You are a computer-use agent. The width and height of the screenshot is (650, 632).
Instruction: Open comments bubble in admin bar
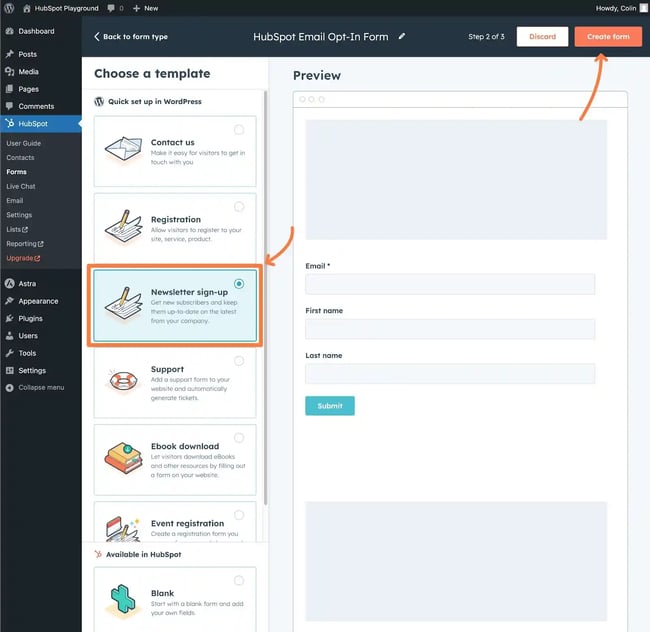click(111, 8)
